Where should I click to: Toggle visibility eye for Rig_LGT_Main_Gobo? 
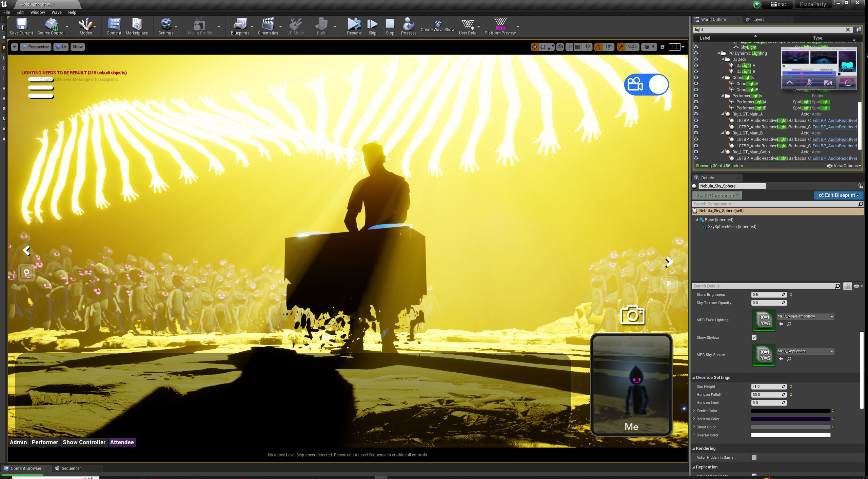click(x=696, y=152)
